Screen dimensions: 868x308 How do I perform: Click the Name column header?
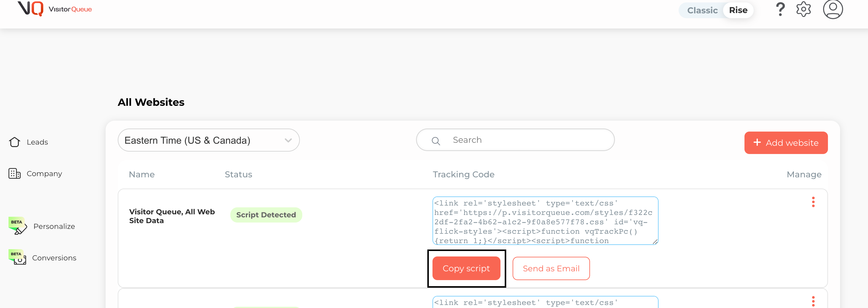click(141, 174)
